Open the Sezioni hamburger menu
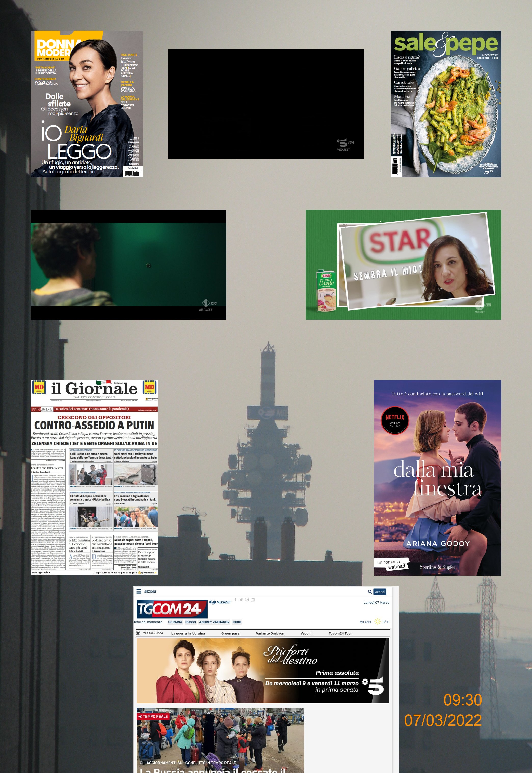 tap(139, 591)
